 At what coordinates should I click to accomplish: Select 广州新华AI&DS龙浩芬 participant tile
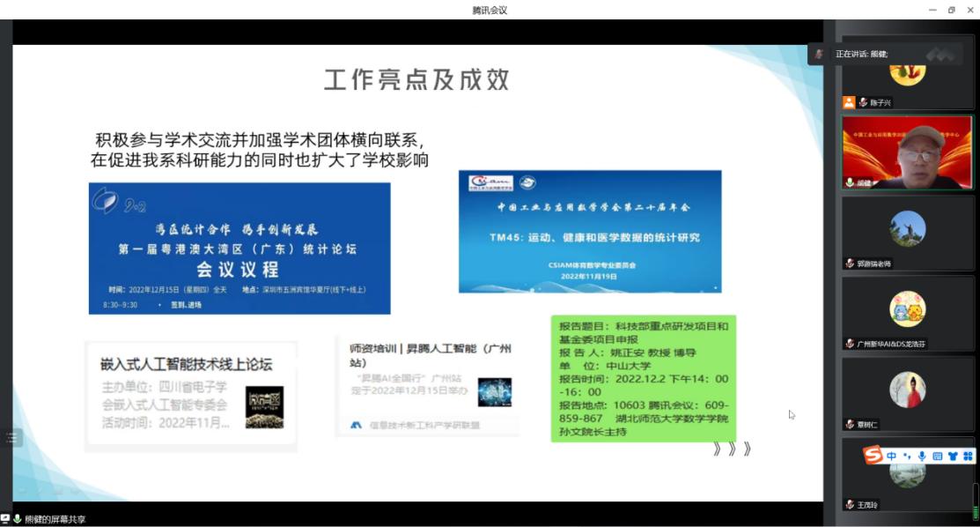(907, 313)
